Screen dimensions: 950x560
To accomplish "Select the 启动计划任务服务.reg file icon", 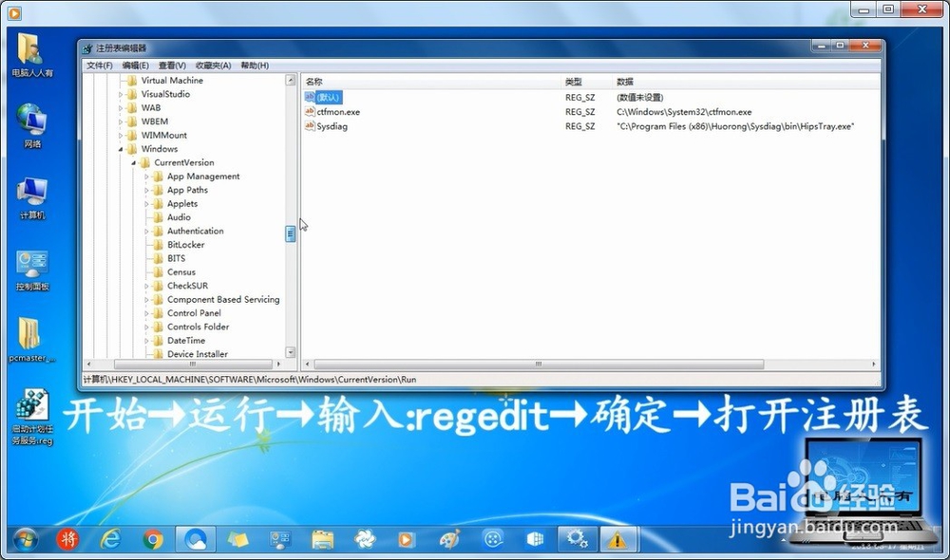I will point(32,418).
